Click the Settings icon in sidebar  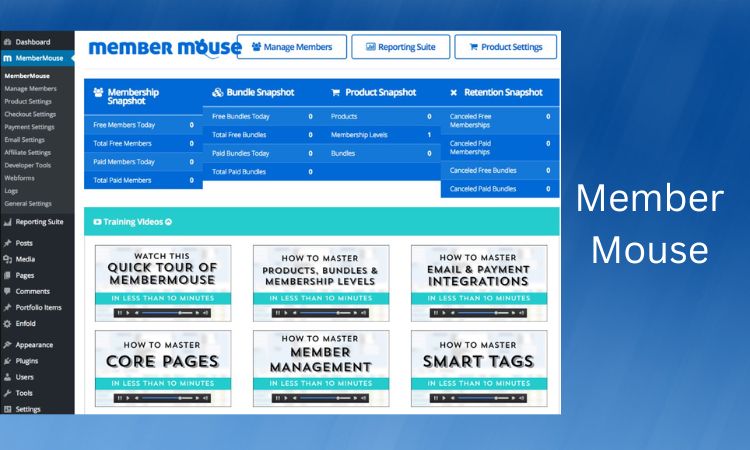(x=8, y=409)
